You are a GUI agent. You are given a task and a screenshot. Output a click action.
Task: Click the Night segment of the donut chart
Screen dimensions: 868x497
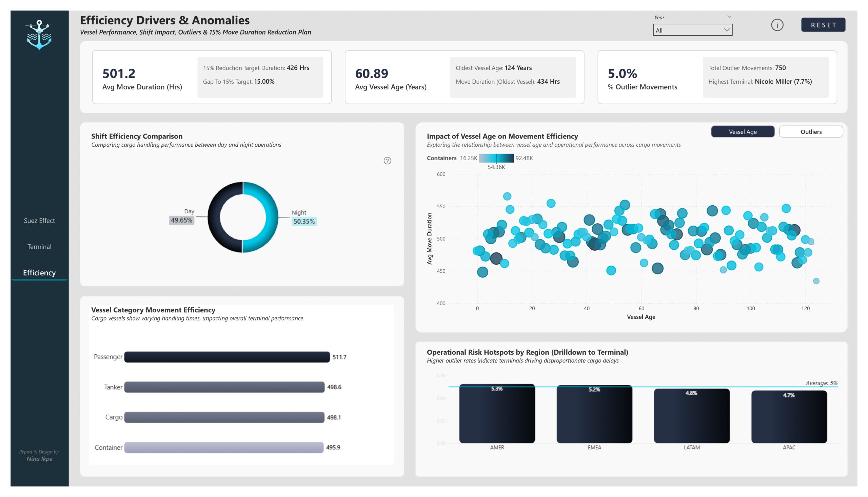[271, 217]
